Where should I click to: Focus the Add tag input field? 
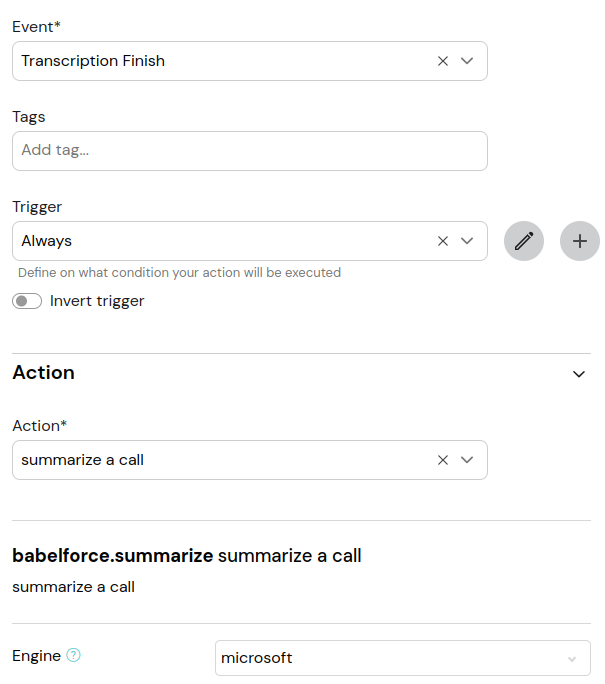pyautogui.click(x=250, y=151)
